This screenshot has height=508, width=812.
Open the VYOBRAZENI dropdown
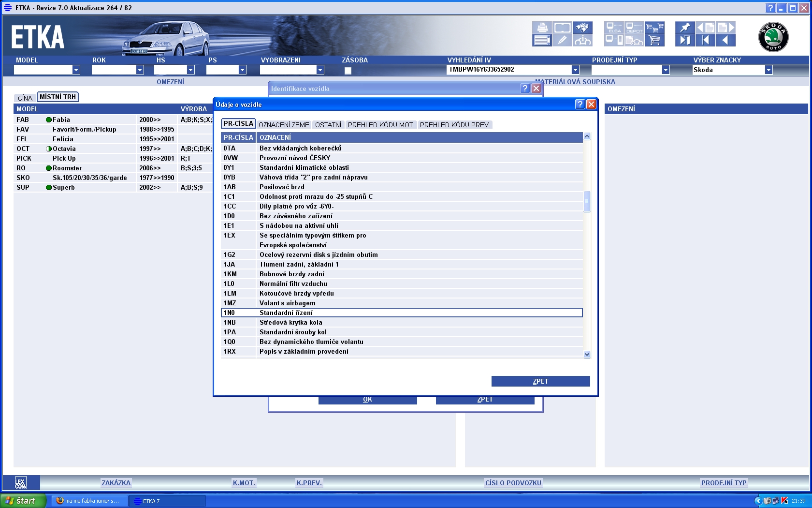pos(320,70)
